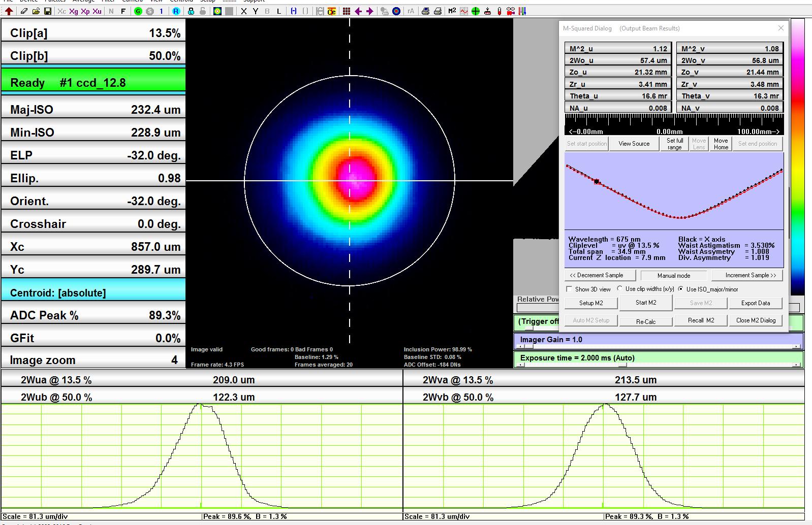Viewport: 812px width, 525px height.
Task: Click << Decrement Sample button
Action: [x=600, y=275]
